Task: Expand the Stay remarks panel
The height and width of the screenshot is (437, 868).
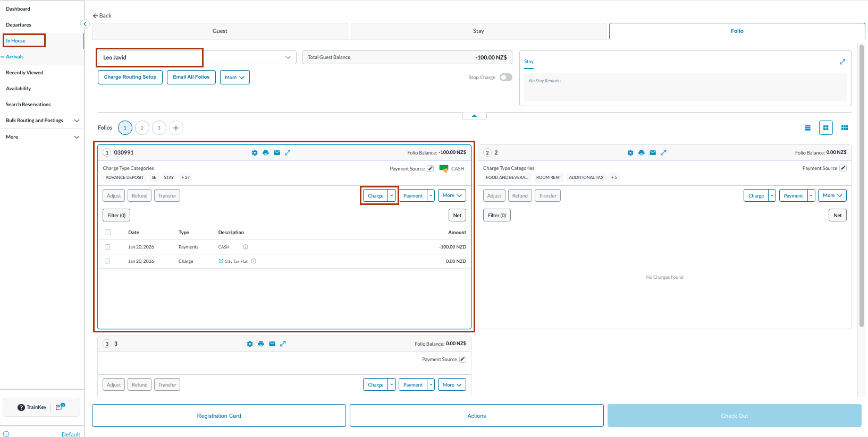Action: click(842, 62)
